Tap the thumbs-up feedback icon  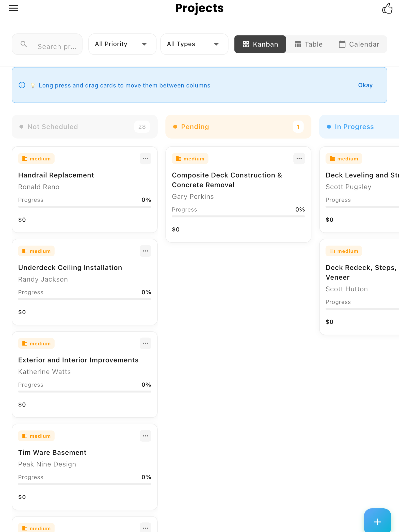(x=387, y=8)
